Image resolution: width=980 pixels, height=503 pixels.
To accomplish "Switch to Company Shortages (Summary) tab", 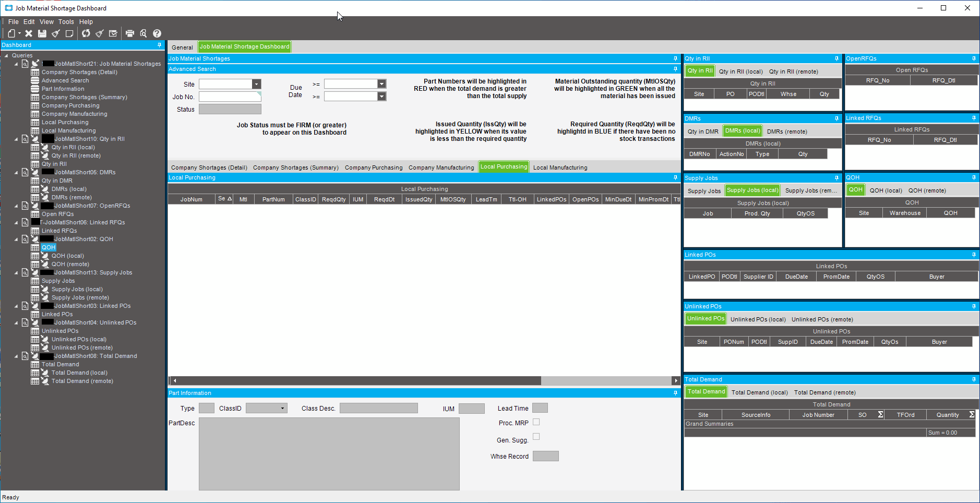I will pyautogui.click(x=296, y=167).
